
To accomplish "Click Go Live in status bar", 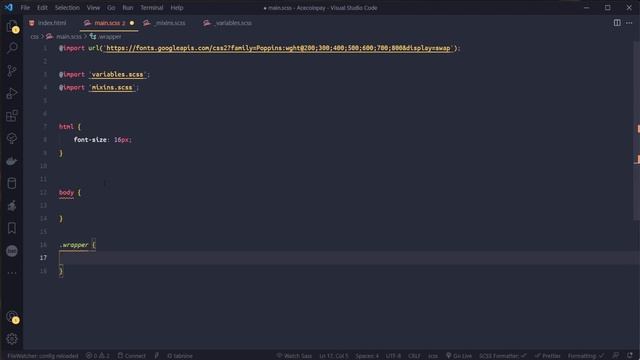I will 459,356.
